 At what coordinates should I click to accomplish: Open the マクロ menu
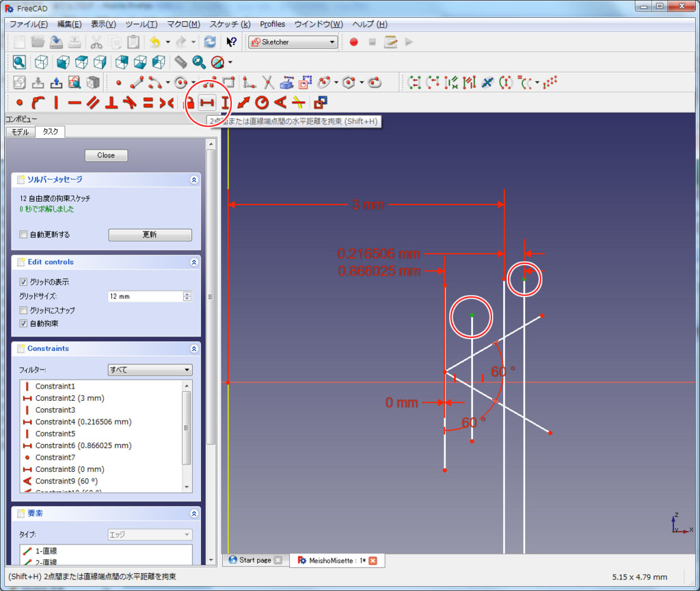[183, 24]
